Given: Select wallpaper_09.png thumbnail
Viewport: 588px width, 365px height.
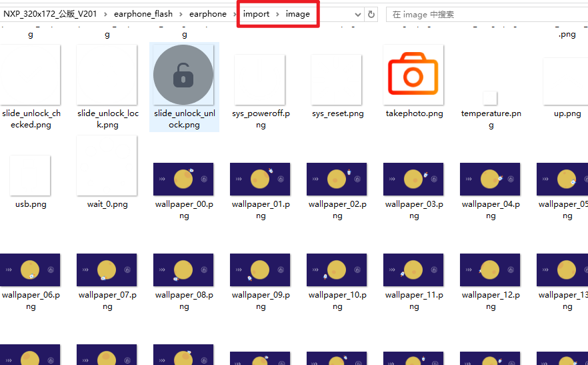Looking at the screenshot, I should (x=260, y=270).
